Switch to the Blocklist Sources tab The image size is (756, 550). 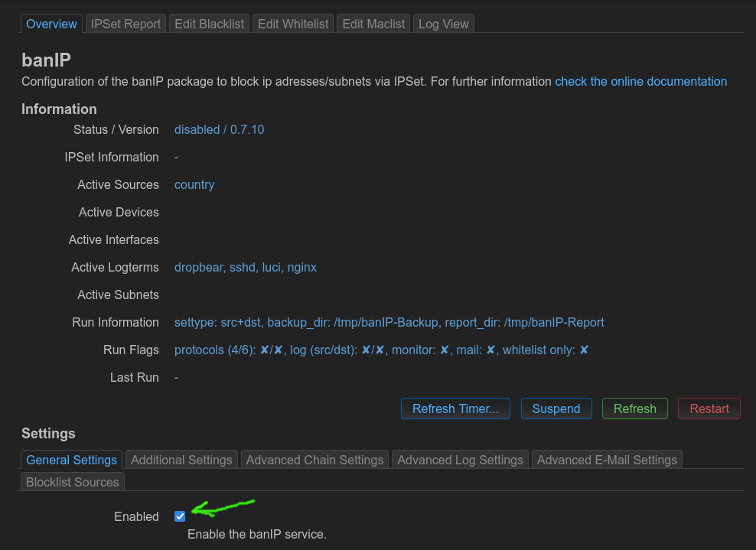point(72,481)
